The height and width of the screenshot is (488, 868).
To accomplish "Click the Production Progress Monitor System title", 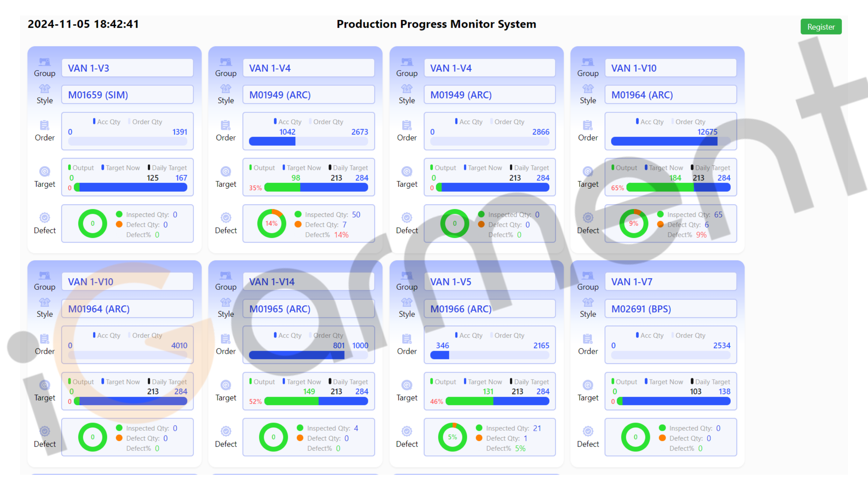I will click(436, 24).
